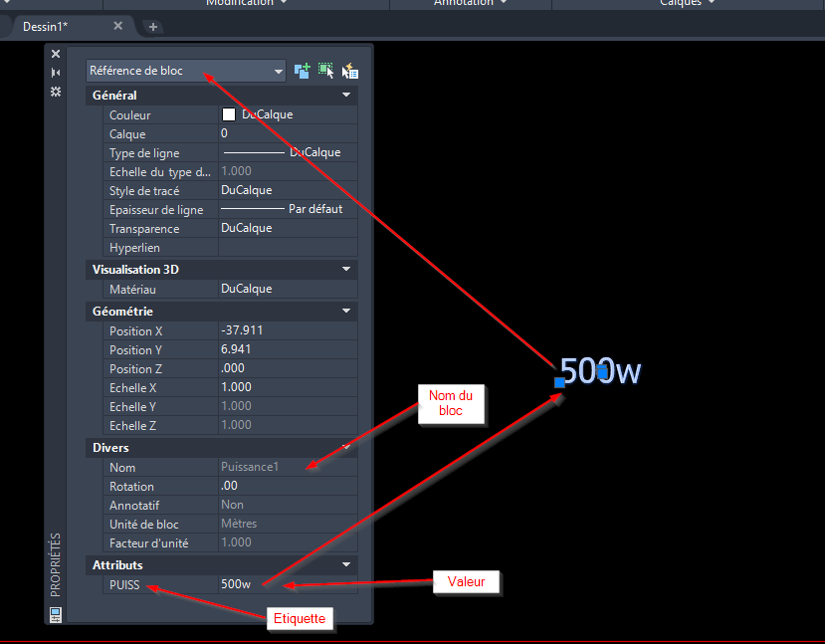Click the Select Objects icon
Screen dimensions: 825x644
325,71
